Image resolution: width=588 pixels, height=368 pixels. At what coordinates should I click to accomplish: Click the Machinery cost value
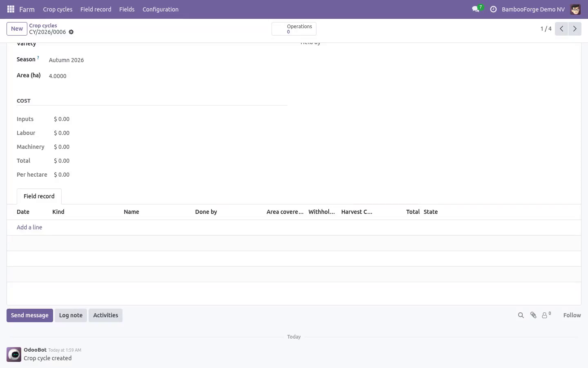pyautogui.click(x=62, y=147)
